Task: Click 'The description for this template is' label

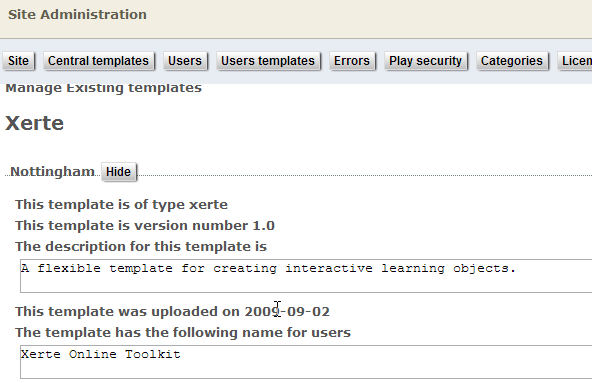Action: pyautogui.click(x=141, y=247)
